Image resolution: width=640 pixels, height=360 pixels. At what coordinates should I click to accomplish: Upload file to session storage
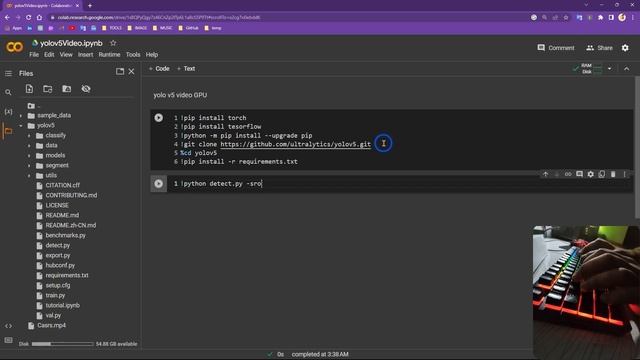pos(29,89)
